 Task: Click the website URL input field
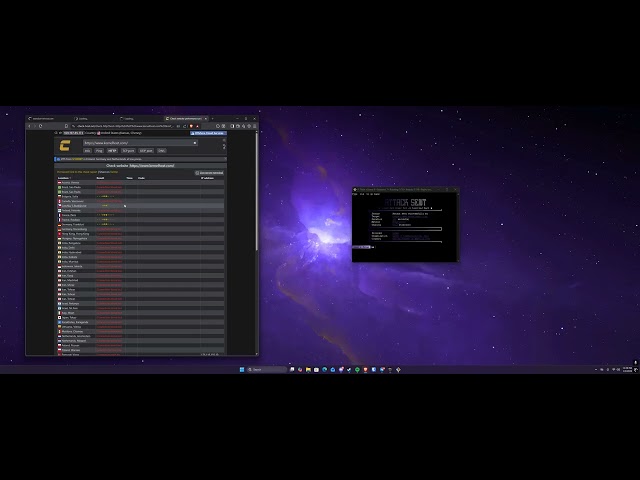pyautogui.click(x=138, y=143)
